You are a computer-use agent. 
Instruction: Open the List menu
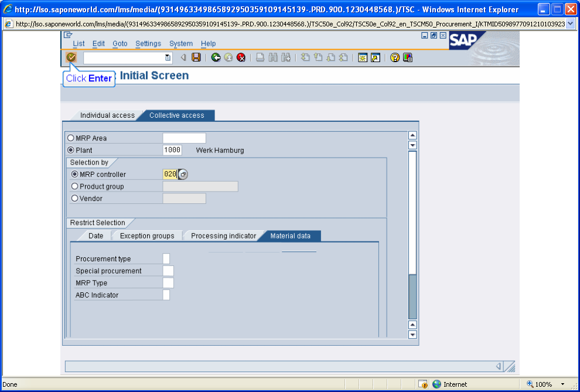[x=79, y=43]
